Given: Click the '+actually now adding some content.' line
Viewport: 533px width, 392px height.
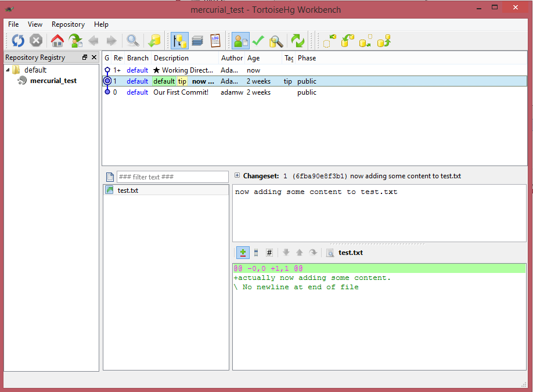Looking at the screenshot, I should (x=312, y=278).
